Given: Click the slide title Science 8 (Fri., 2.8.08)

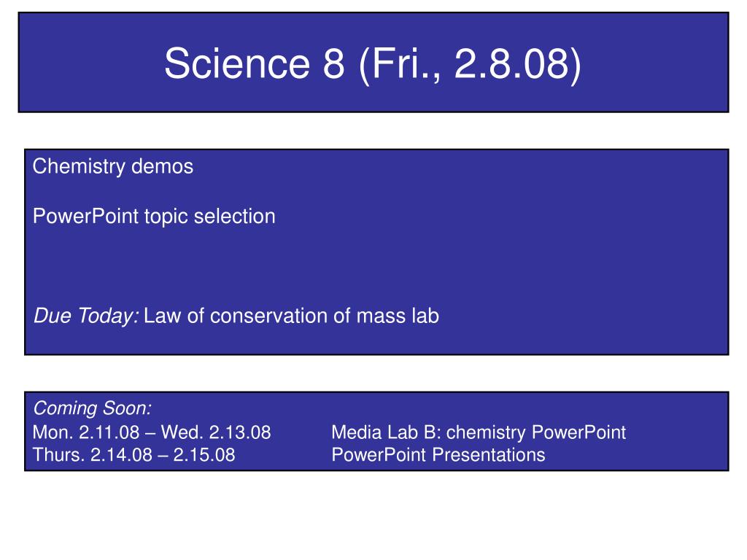Looking at the screenshot, I should click(x=373, y=64).
